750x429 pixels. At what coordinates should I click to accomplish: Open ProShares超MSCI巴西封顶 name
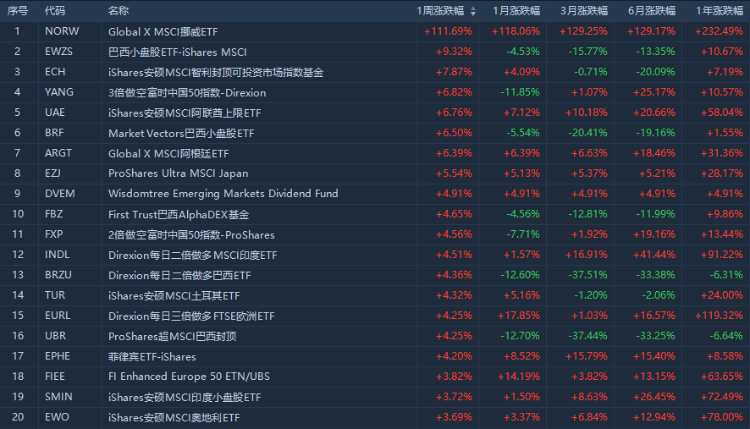[x=172, y=337]
